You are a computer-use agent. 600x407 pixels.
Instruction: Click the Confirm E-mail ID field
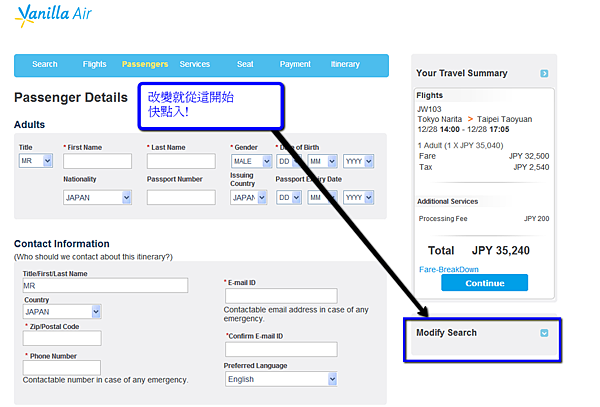281,349
